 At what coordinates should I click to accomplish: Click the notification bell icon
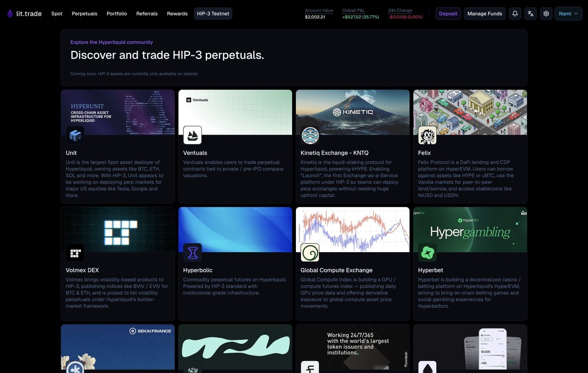[x=514, y=13]
